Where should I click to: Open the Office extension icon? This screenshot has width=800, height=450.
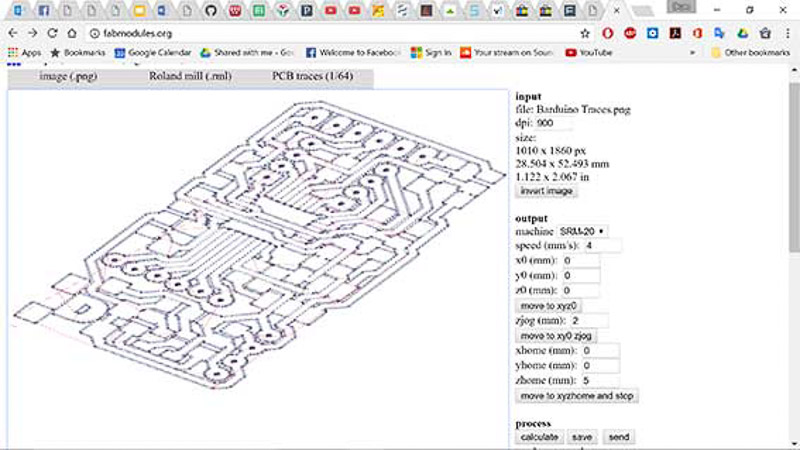pos(697,33)
